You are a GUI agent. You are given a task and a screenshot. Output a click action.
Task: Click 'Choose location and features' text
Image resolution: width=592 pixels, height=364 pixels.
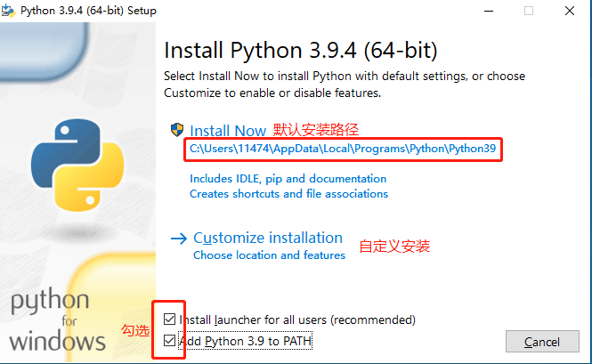tap(269, 255)
